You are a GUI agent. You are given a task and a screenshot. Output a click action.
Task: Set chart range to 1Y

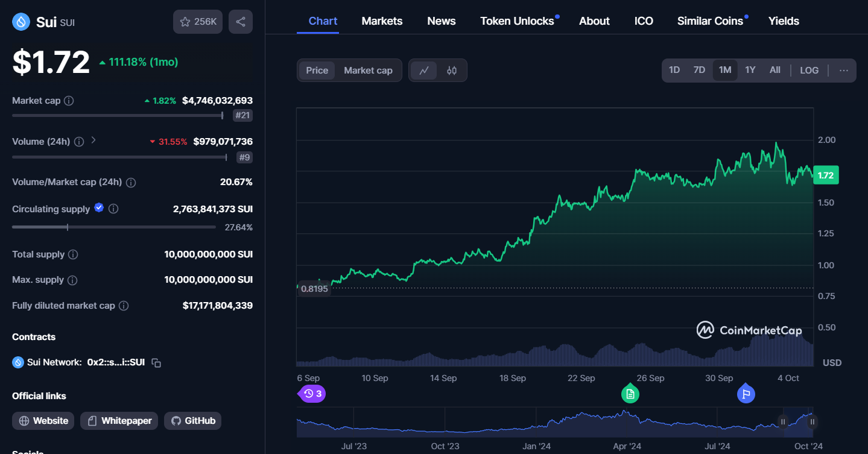click(x=750, y=70)
